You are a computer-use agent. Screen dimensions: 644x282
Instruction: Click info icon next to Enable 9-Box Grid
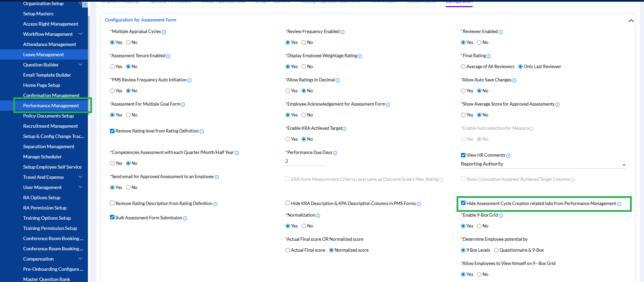[x=501, y=216]
